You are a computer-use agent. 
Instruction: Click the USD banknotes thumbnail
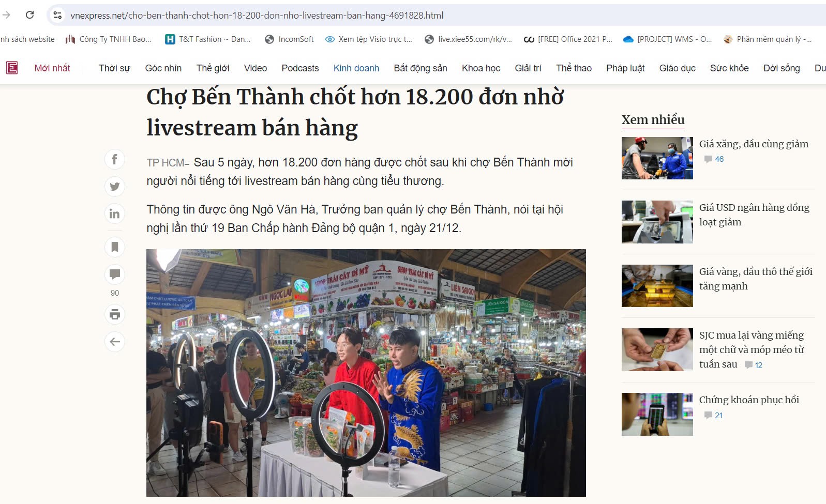coord(657,222)
